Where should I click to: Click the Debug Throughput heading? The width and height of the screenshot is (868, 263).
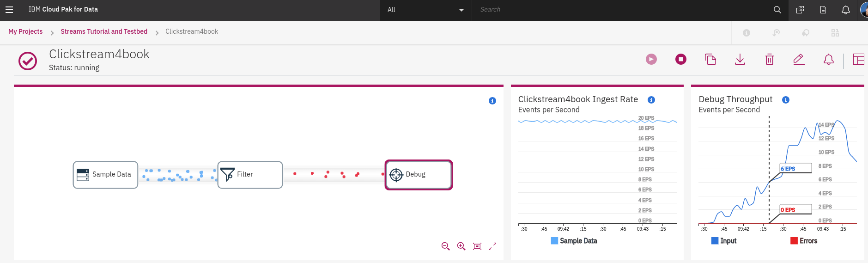point(735,99)
